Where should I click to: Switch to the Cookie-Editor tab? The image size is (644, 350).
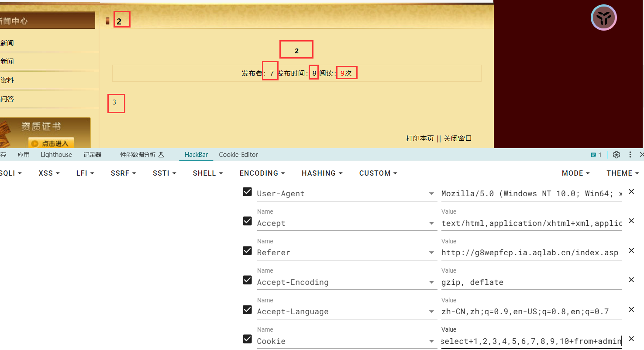[238, 155]
